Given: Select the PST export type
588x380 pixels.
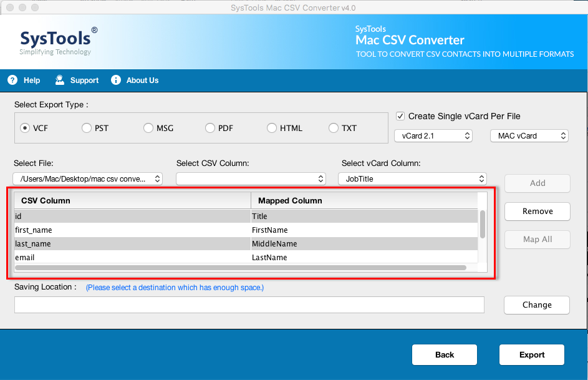Looking at the screenshot, I should 87,128.
